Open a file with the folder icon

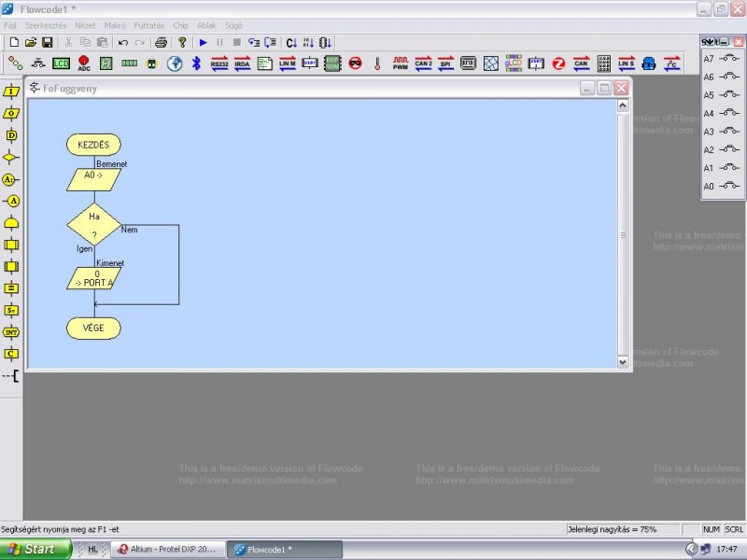[31, 42]
